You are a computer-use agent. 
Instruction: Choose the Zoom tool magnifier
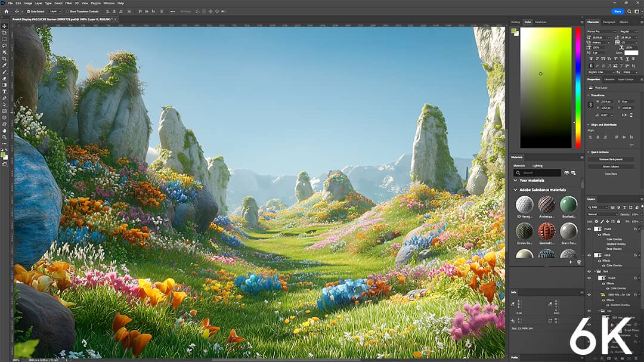point(4,137)
